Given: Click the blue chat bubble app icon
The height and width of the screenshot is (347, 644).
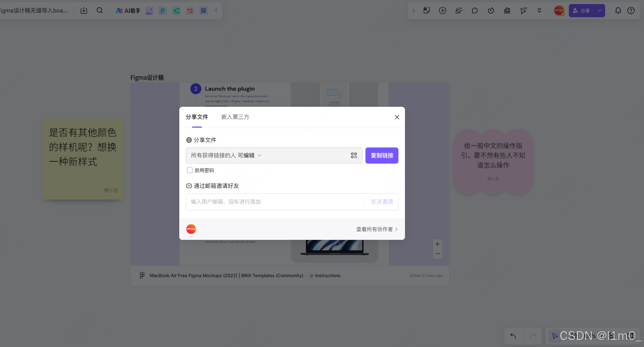Looking at the screenshot, I should pyautogui.click(x=204, y=11).
